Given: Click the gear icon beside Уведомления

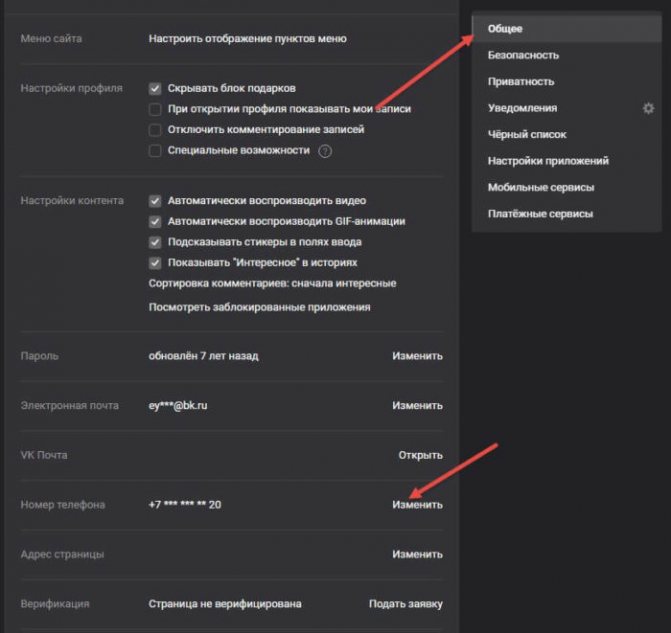Looking at the screenshot, I should (648, 108).
